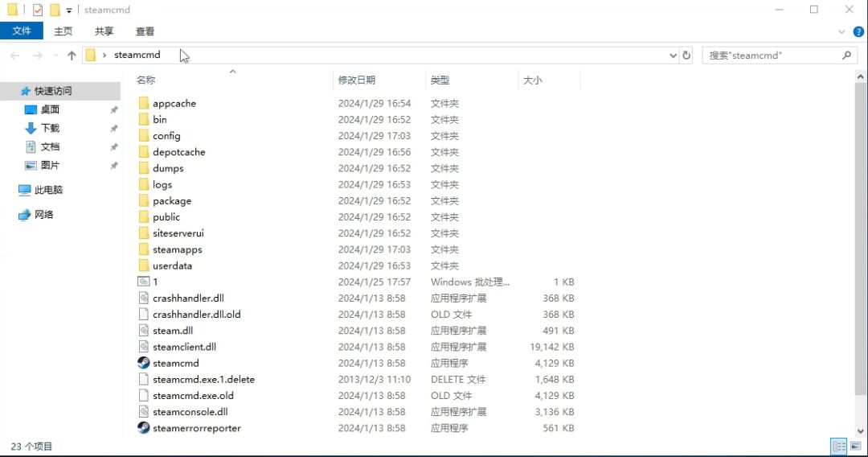Open 快速访问 in the navigation pane
This screenshot has width=868, height=457.
(x=53, y=91)
